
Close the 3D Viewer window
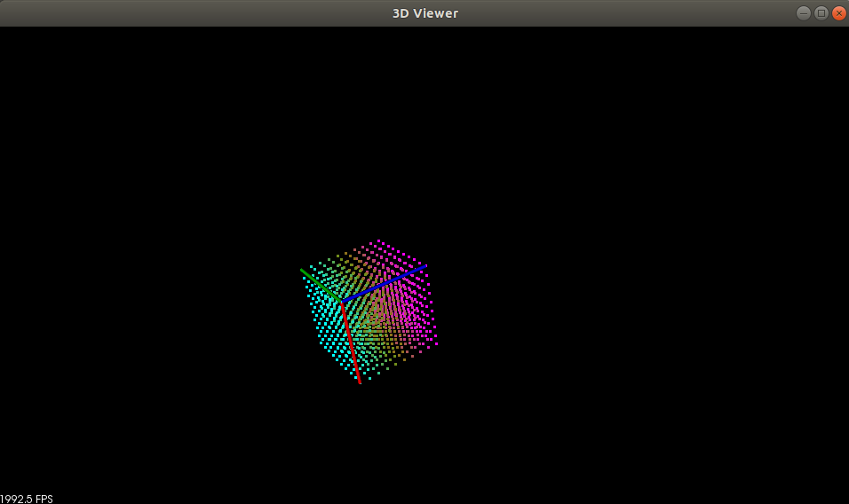pos(839,13)
